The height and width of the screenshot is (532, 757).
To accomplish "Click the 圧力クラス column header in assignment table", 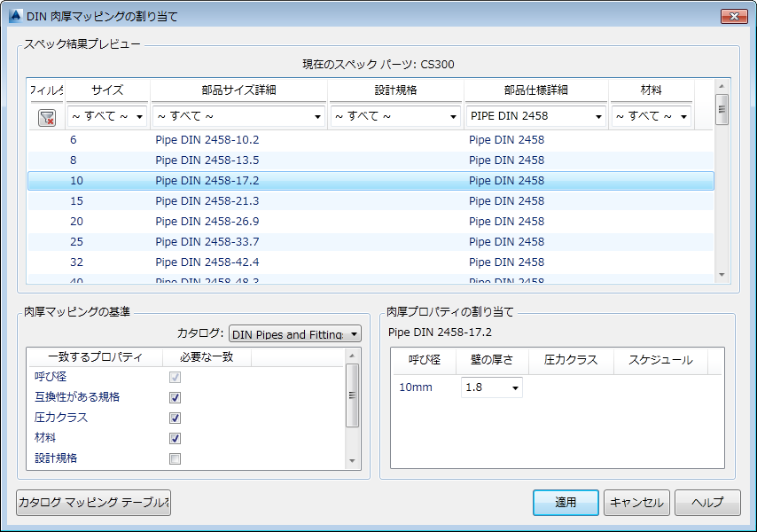I will click(571, 360).
